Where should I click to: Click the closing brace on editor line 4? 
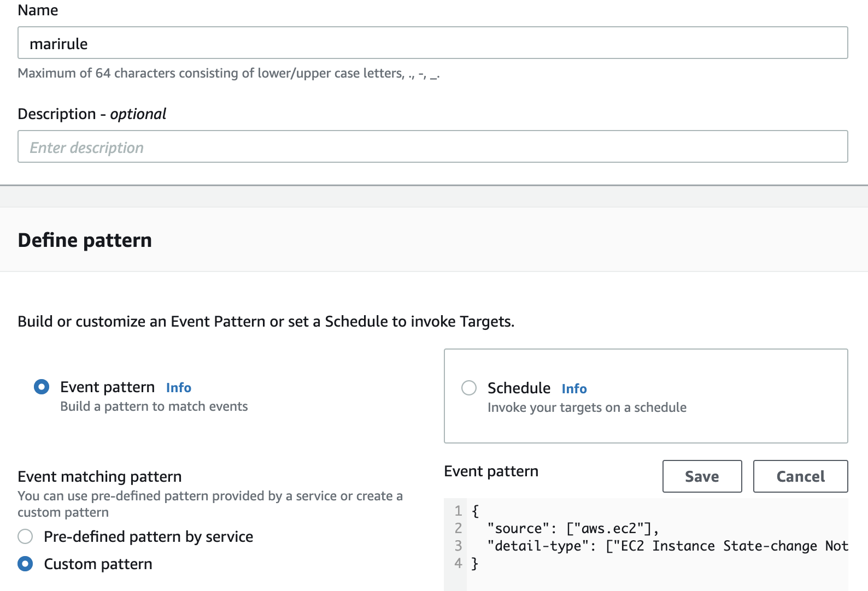(475, 563)
